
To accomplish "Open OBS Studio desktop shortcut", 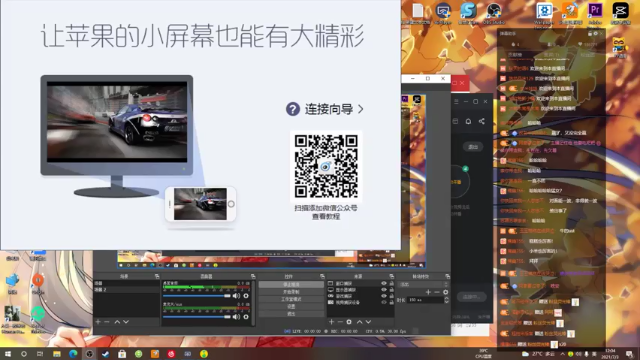I will 494,13.
